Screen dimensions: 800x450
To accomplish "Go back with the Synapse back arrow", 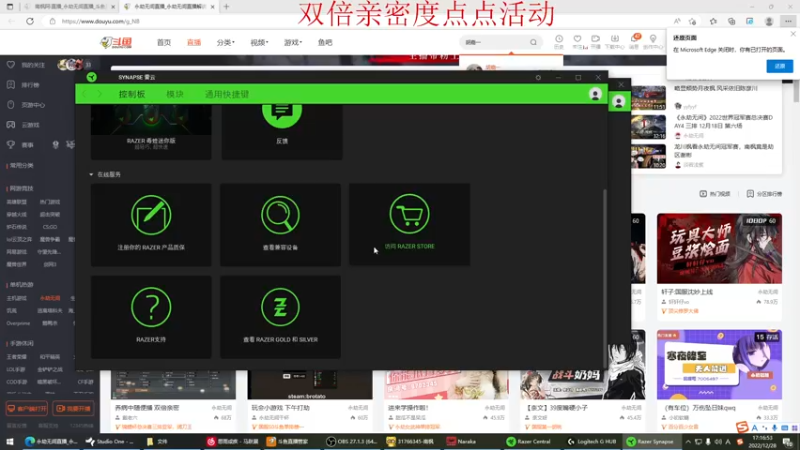I will point(84,94).
